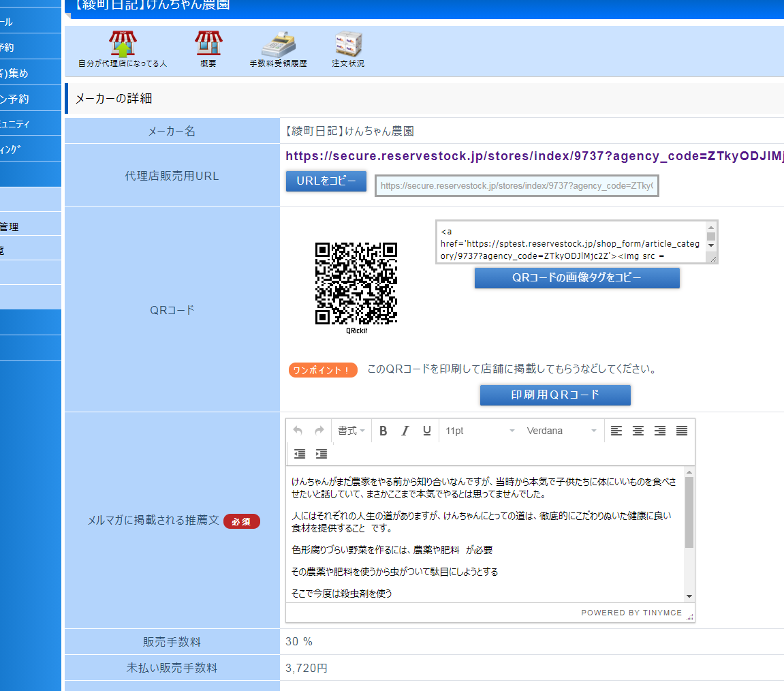Click the ワンポイント！ orange badge
Image resolution: width=784 pixels, height=691 pixels.
[323, 370]
